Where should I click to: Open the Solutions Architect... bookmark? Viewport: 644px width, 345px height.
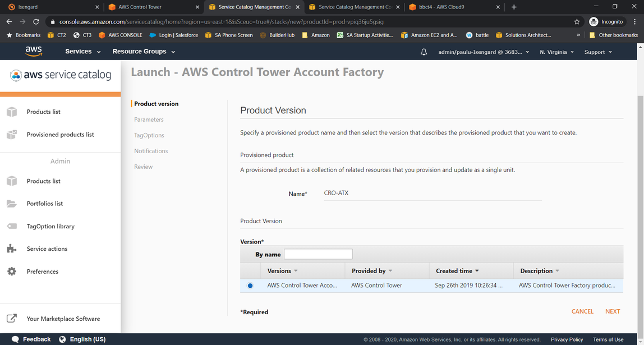coord(523,35)
